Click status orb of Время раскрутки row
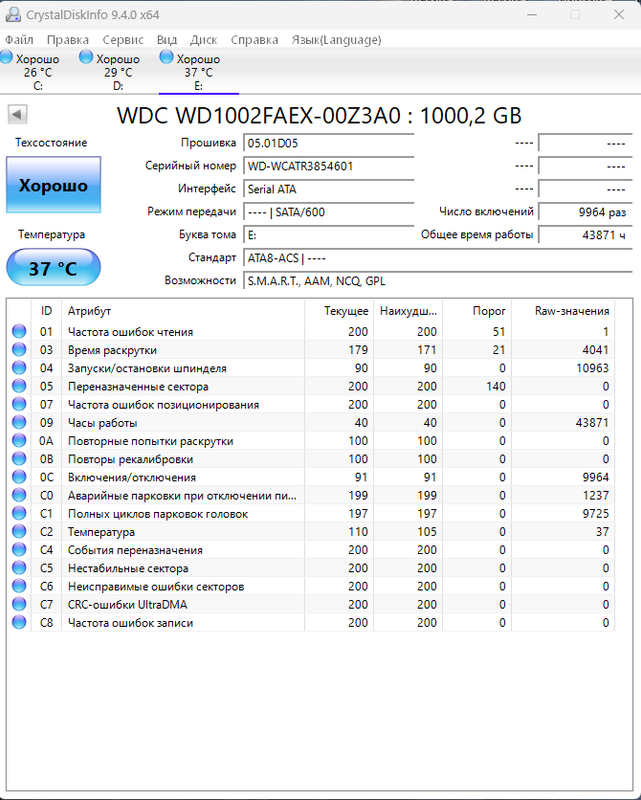 point(19,349)
